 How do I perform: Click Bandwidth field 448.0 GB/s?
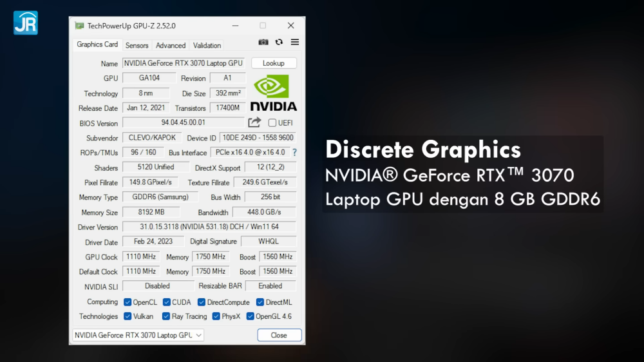pyautogui.click(x=264, y=212)
